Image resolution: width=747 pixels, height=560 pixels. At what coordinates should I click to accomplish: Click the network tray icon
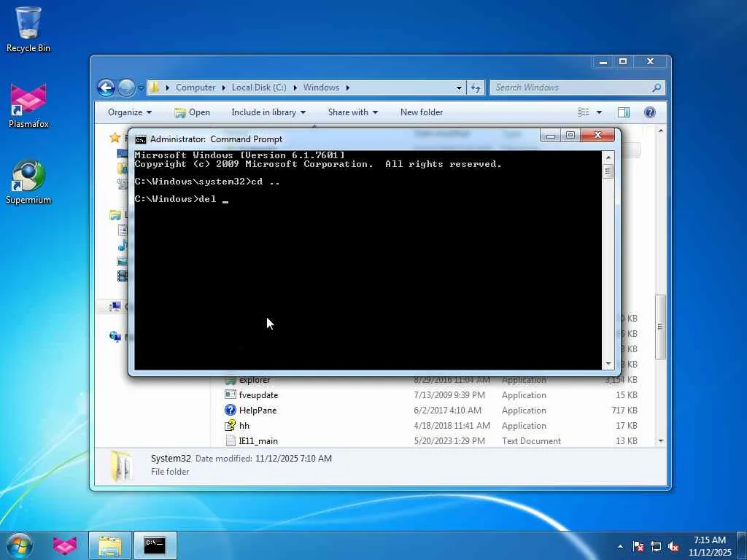point(656,547)
